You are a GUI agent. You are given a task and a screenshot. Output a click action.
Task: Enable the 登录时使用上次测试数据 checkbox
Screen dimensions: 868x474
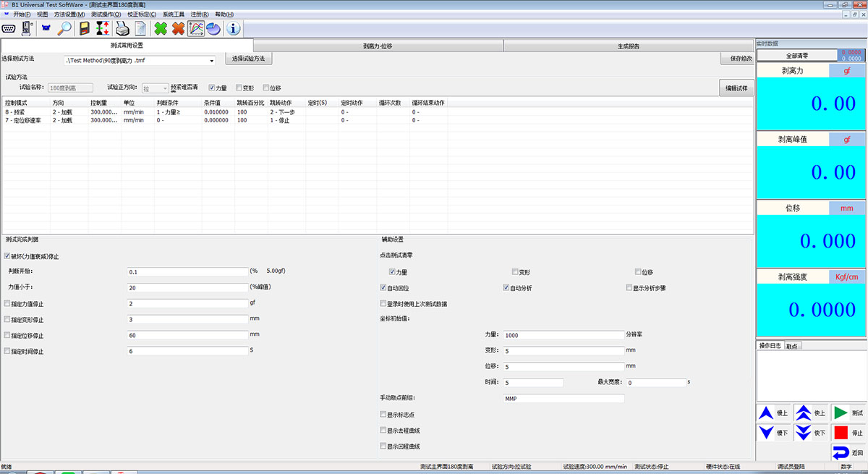click(x=383, y=304)
